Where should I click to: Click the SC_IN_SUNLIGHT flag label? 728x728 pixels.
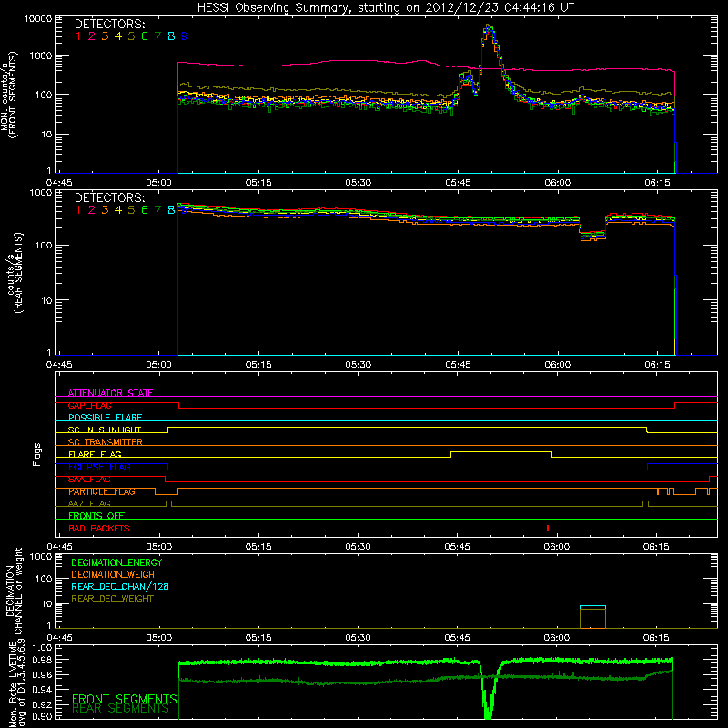pyautogui.click(x=105, y=430)
